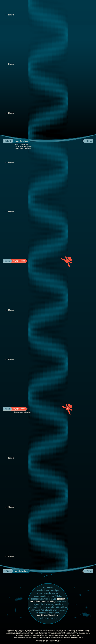Click the 12.56 bn km distance tag
96x644 pixels.
tap(8, 141)
